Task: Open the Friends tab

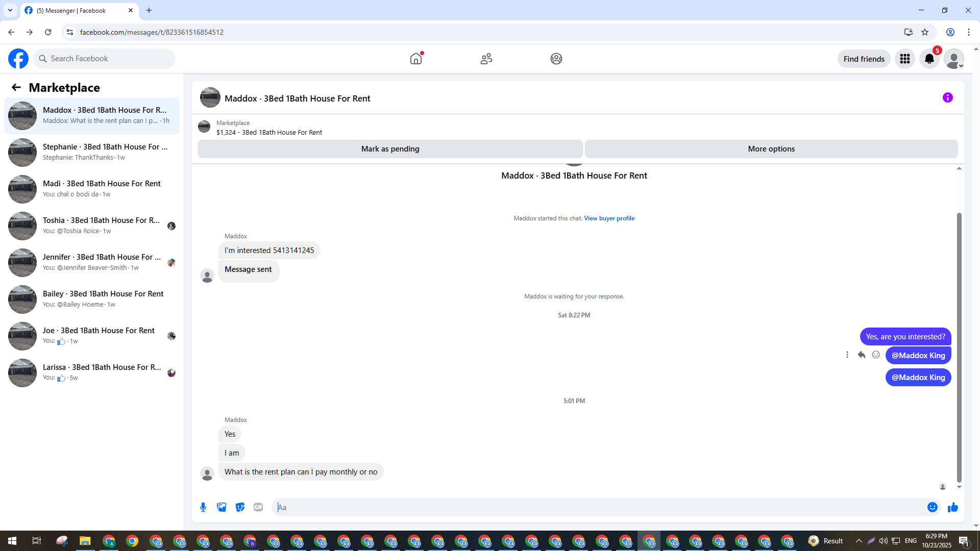Action: 486,59
